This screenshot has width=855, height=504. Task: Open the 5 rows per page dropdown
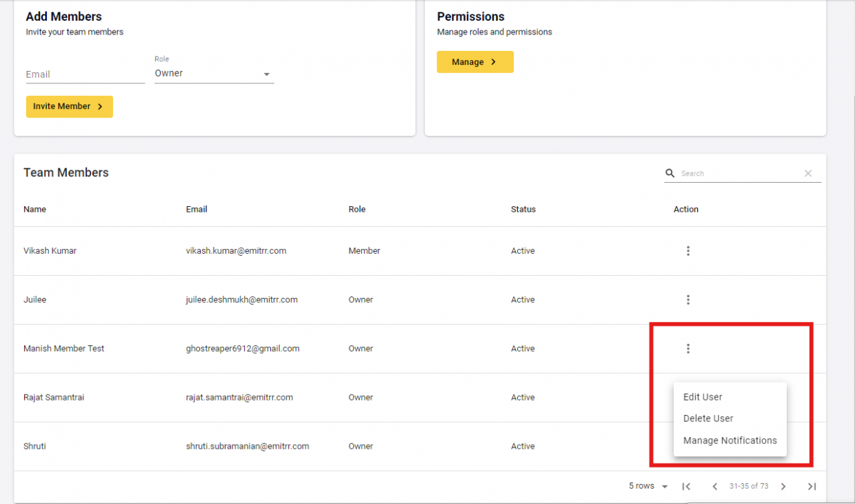(x=647, y=486)
